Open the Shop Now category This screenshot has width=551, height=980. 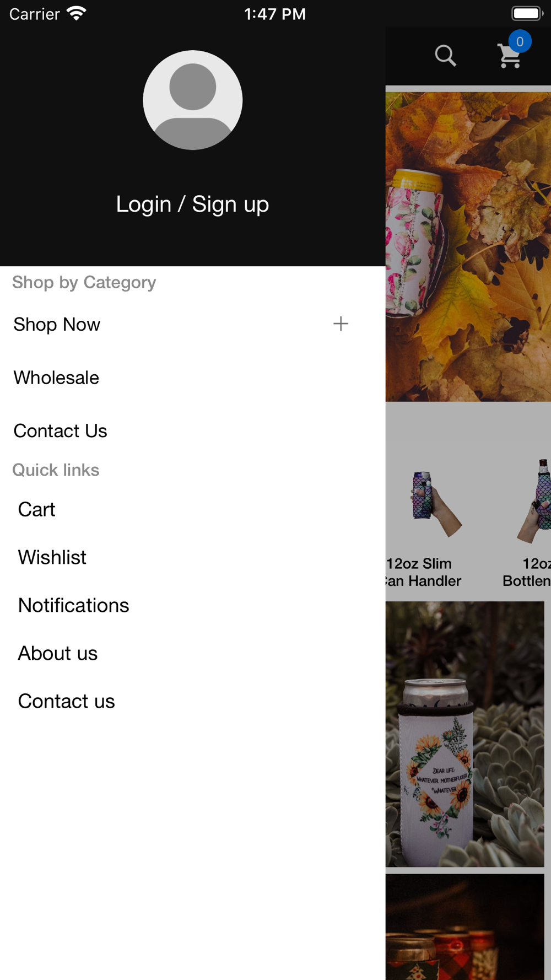click(x=57, y=324)
